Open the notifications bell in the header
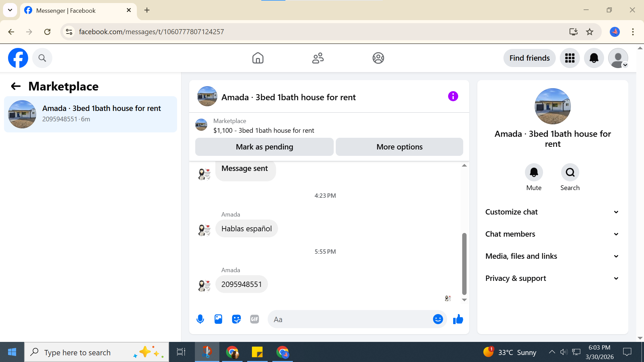Screen dimensions: 644x362 tap(594, 58)
